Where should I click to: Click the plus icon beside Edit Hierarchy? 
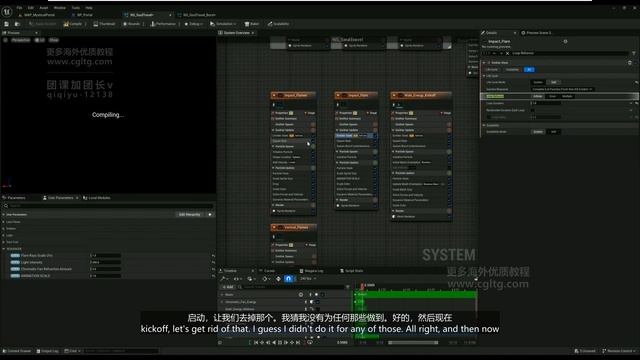tap(210, 215)
